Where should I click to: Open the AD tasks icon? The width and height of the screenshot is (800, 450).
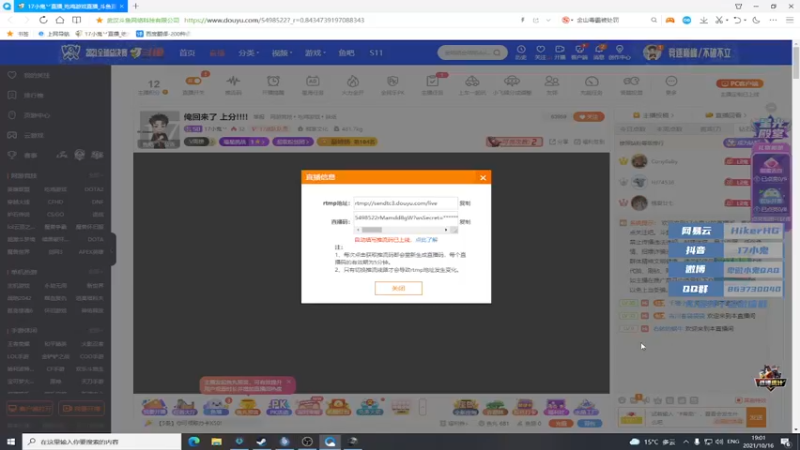pyautogui.click(x=312, y=85)
